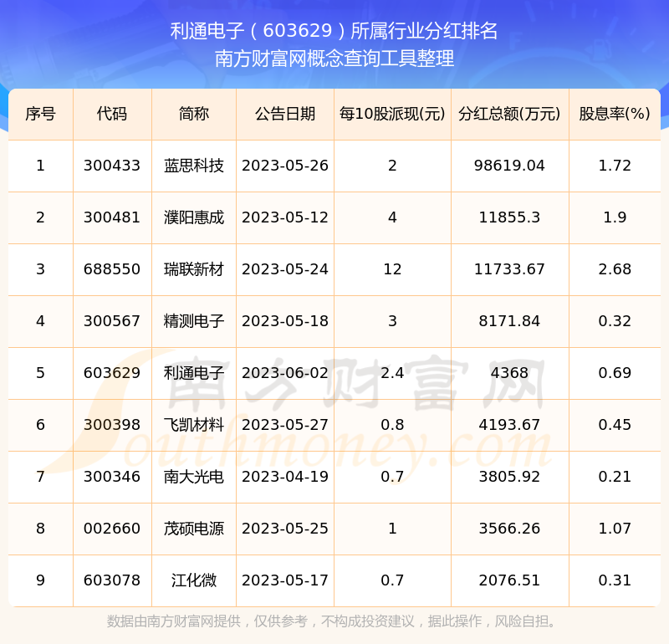This screenshot has width=669, height=644.
Task: Select stock code 300398
Action: point(112,425)
